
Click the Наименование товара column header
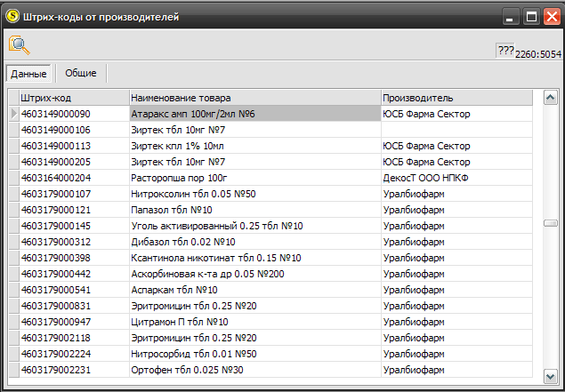(x=255, y=98)
